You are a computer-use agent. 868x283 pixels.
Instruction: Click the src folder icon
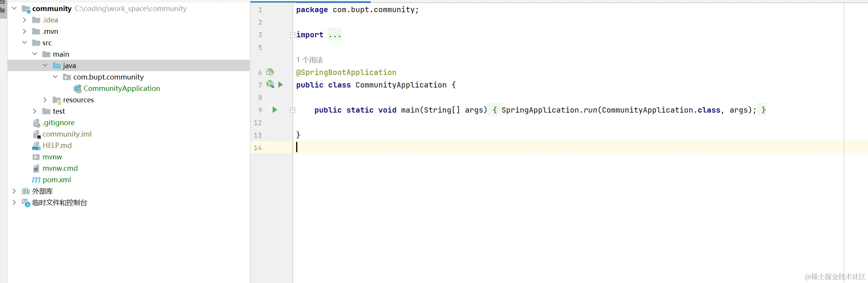click(x=36, y=43)
